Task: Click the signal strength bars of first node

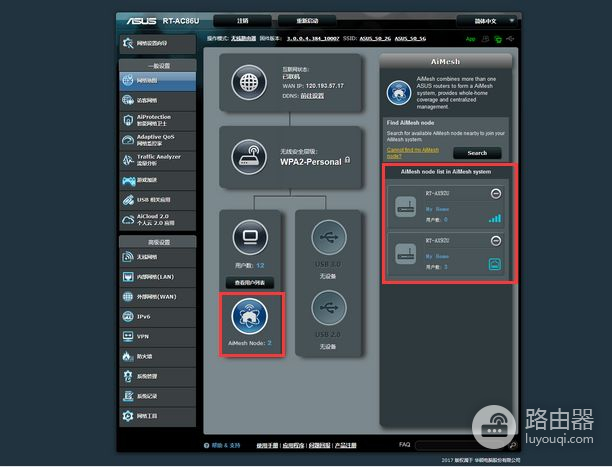Action: (495, 217)
